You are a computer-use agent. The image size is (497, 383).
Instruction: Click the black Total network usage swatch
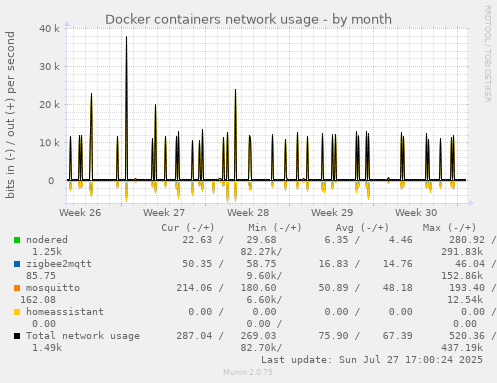click(17, 336)
